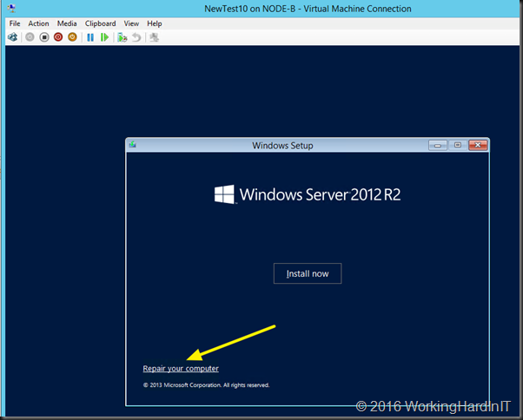523x420 pixels.
Task: Revert the VM using the undo arrow icon
Action: pyautogui.click(x=136, y=37)
